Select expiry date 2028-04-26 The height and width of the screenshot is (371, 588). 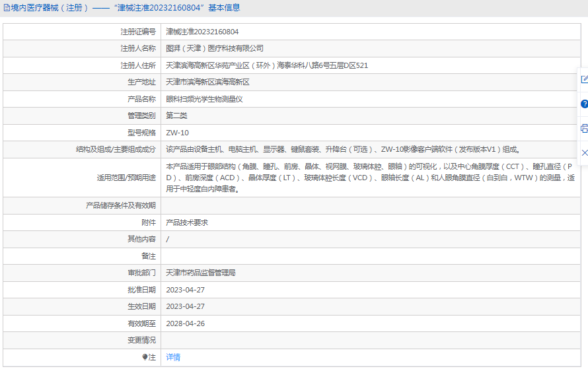[185, 323]
